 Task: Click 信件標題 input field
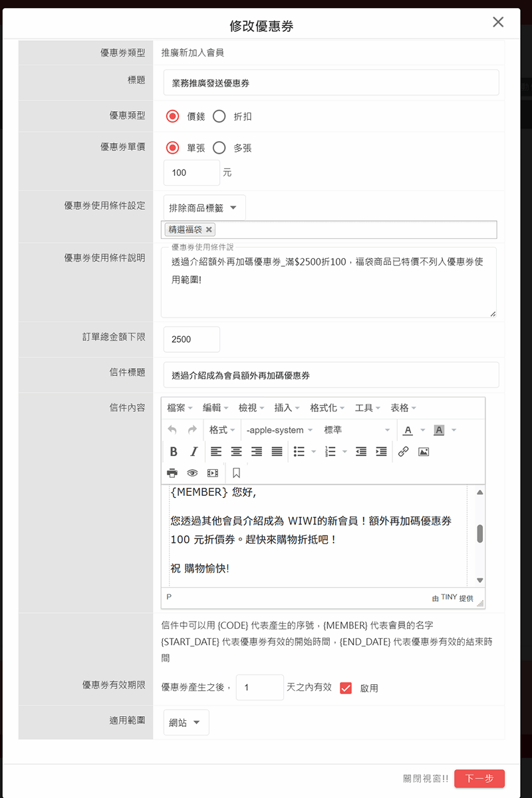331,375
